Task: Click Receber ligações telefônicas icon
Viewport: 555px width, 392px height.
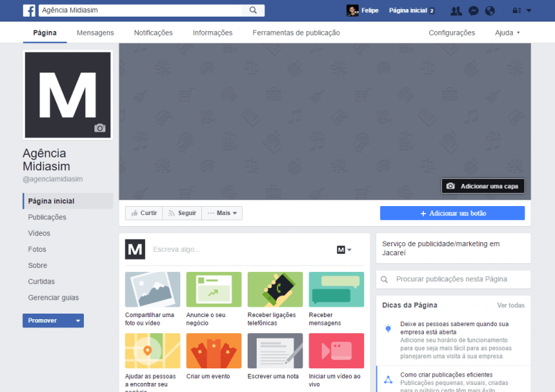Action: pos(275,289)
